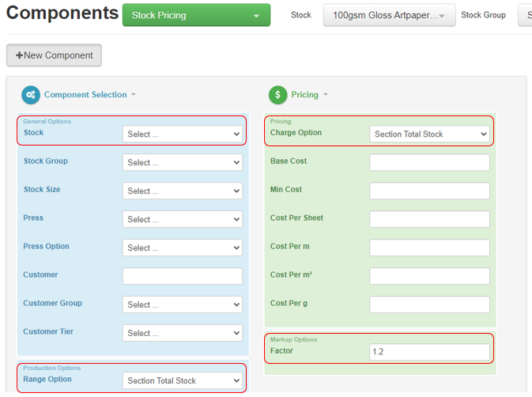Viewport: 532px width, 397px height.
Task: Click the Factor field showing 1.2
Action: (429, 352)
